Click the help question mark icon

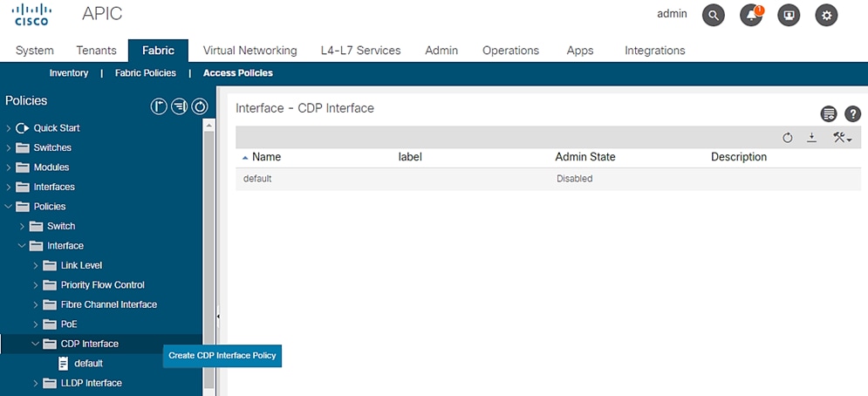[852, 114]
